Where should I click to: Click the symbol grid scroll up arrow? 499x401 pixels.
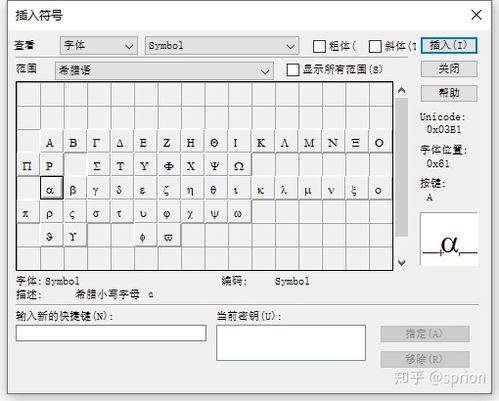(x=402, y=90)
